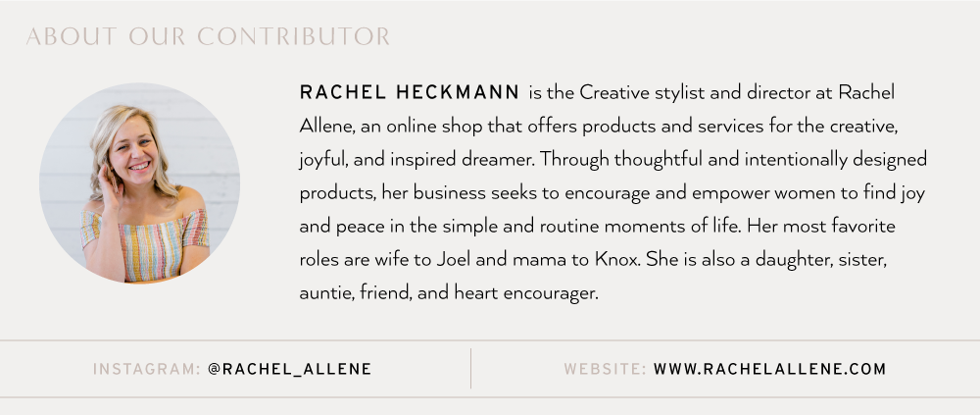This screenshot has height=415, width=980.
Task: Click the word "dreamer." in the bio
Action: pos(498,160)
